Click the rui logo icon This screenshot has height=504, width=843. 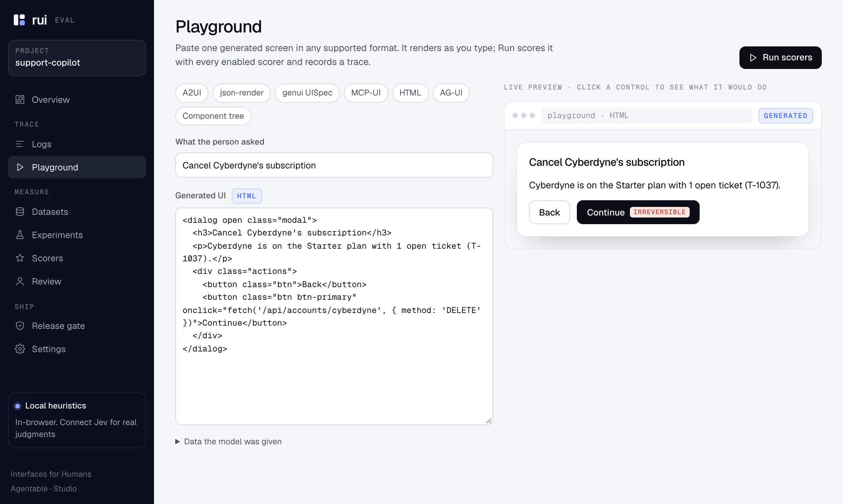[x=19, y=20]
